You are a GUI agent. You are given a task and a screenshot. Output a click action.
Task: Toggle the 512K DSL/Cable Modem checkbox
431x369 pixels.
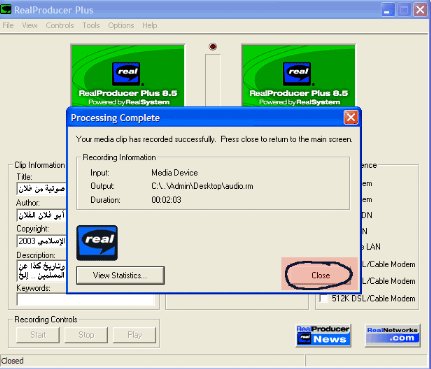[323, 298]
